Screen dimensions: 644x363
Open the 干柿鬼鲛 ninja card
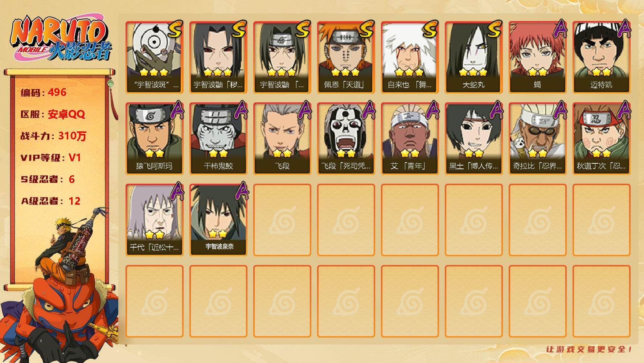(x=218, y=139)
